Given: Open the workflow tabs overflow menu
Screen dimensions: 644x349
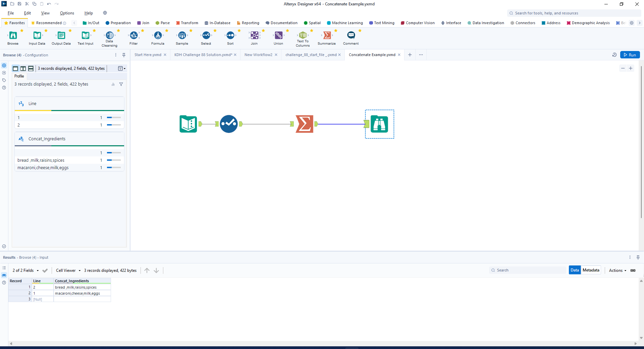Looking at the screenshot, I should click(x=421, y=55).
